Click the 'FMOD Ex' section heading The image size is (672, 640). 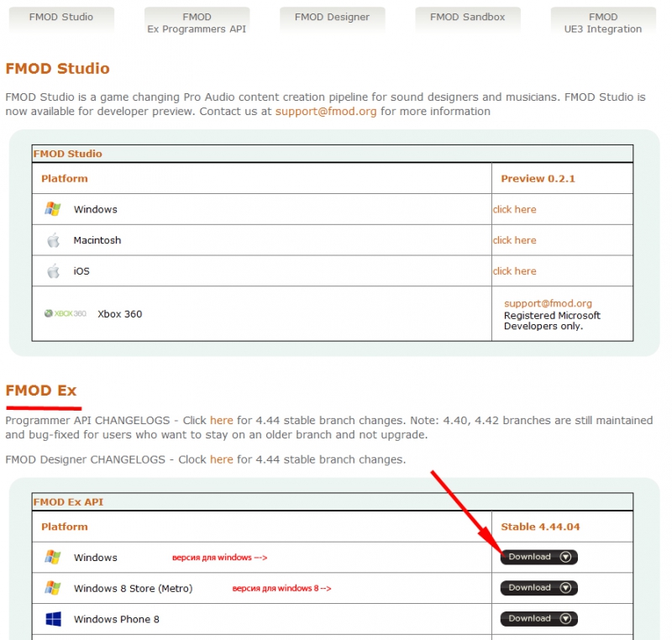(x=41, y=391)
